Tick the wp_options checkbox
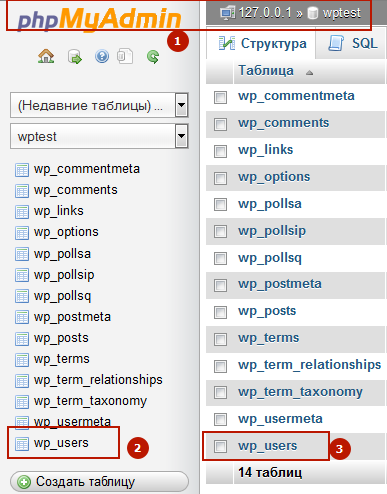387x494 pixels. [220, 178]
